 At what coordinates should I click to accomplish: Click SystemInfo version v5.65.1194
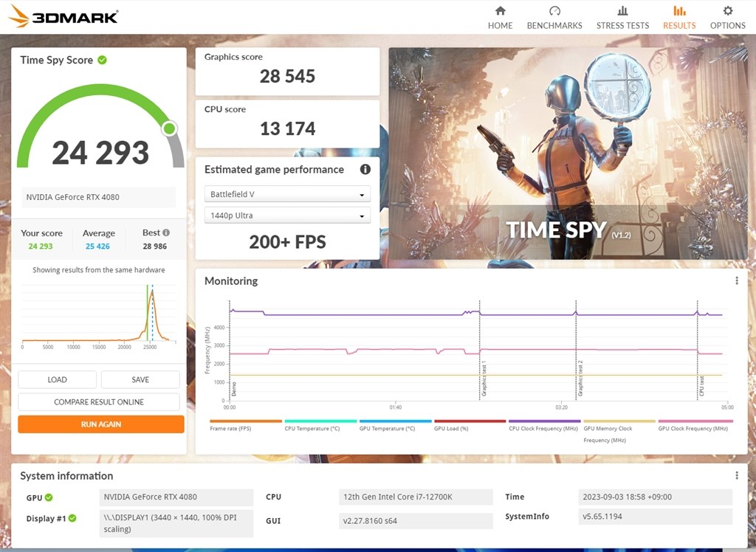655,517
